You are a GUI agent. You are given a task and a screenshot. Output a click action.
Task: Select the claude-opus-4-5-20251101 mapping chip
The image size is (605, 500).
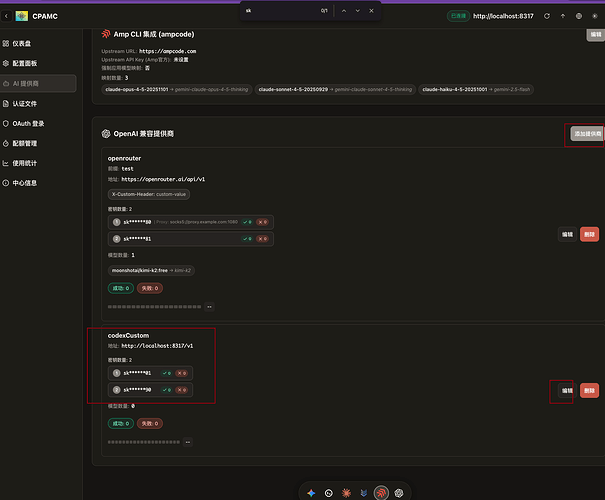tap(177, 90)
